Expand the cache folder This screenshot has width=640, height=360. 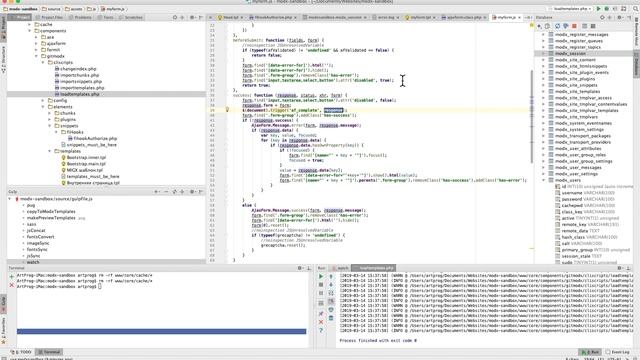pos(29,24)
